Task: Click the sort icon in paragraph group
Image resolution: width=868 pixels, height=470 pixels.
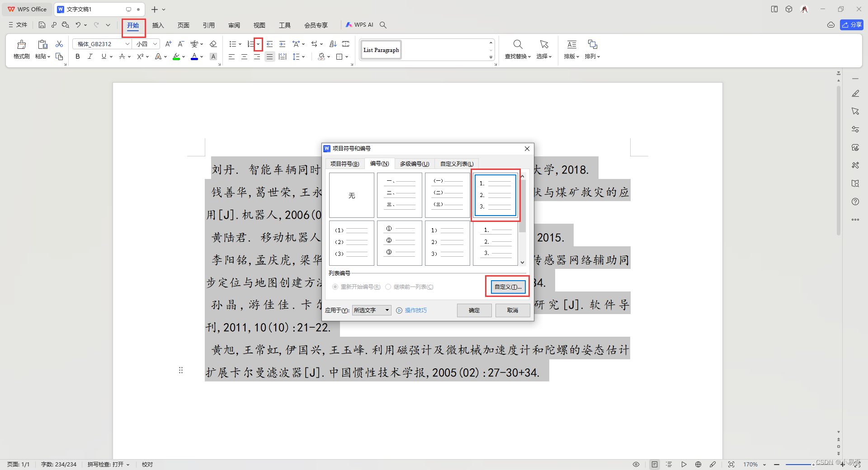Action: pos(333,44)
